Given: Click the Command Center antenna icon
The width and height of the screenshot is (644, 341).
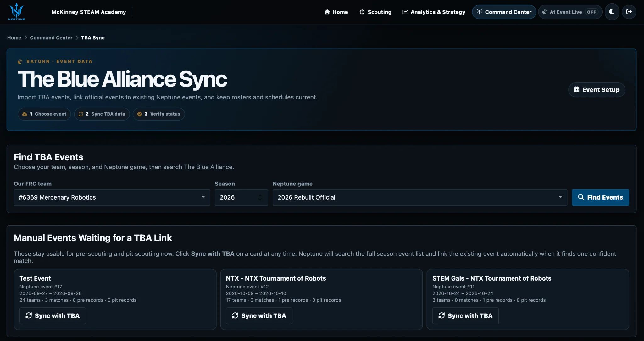Looking at the screenshot, I should point(479,12).
